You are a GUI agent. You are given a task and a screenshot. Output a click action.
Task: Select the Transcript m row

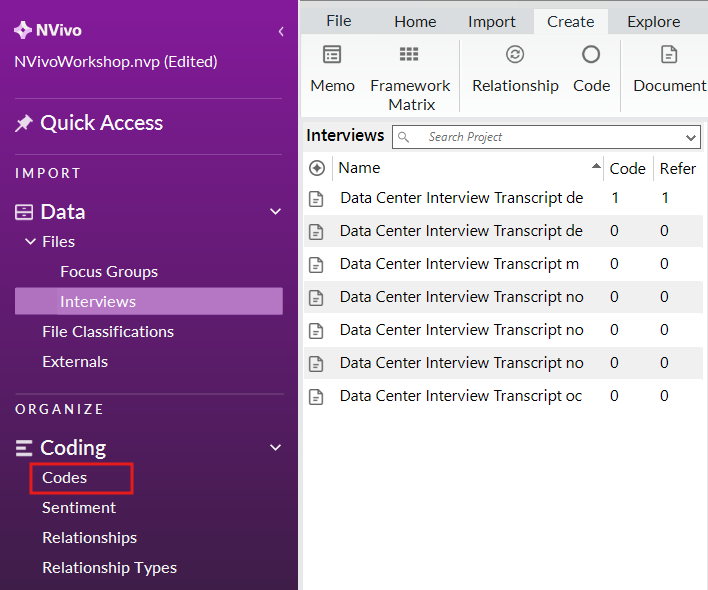pos(503,264)
